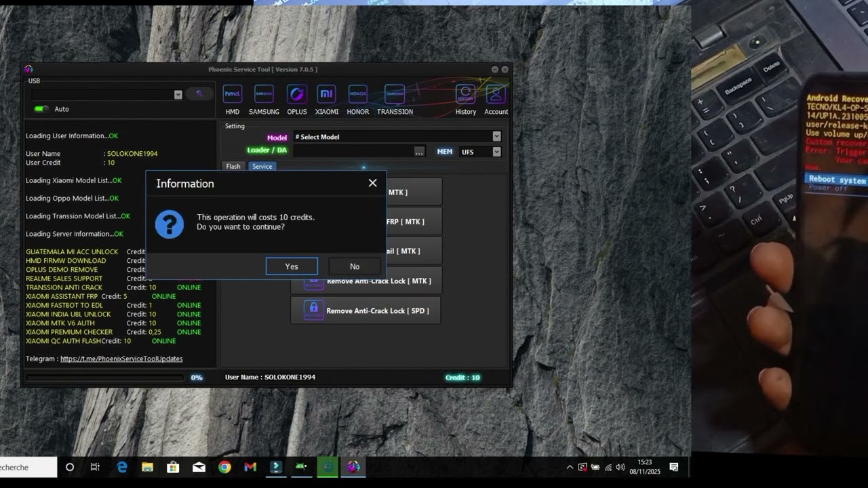Open Microsoft Edge from the taskbar

pyautogui.click(x=122, y=467)
